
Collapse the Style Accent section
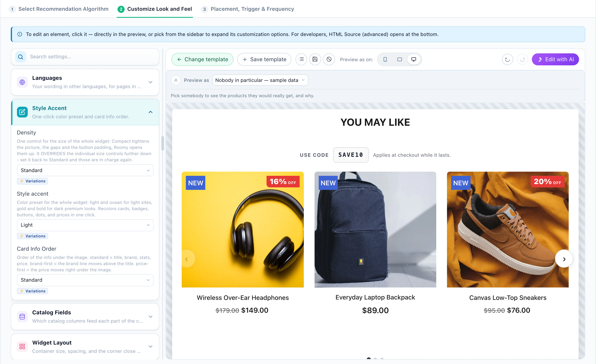click(150, 112)
